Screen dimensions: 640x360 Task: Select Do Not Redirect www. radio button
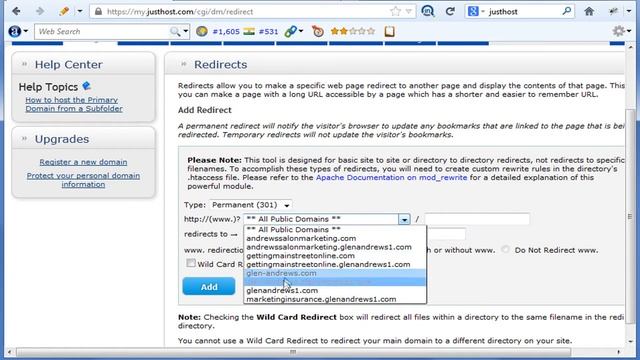pos(506,249)
